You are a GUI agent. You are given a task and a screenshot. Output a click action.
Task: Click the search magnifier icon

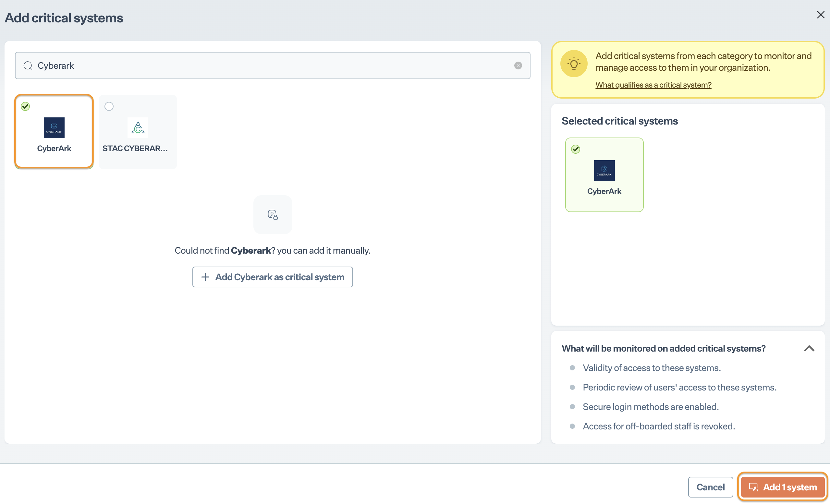(28, 65)
